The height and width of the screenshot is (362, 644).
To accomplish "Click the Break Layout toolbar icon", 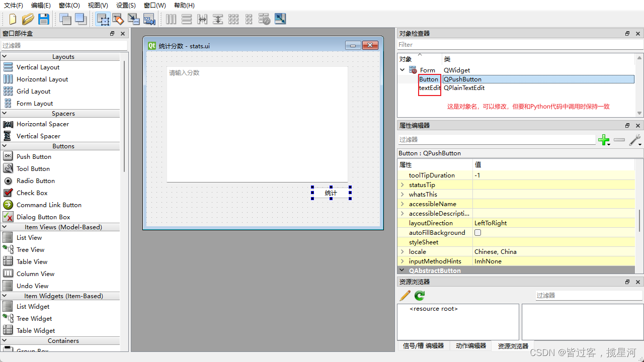I will [265, 19].
